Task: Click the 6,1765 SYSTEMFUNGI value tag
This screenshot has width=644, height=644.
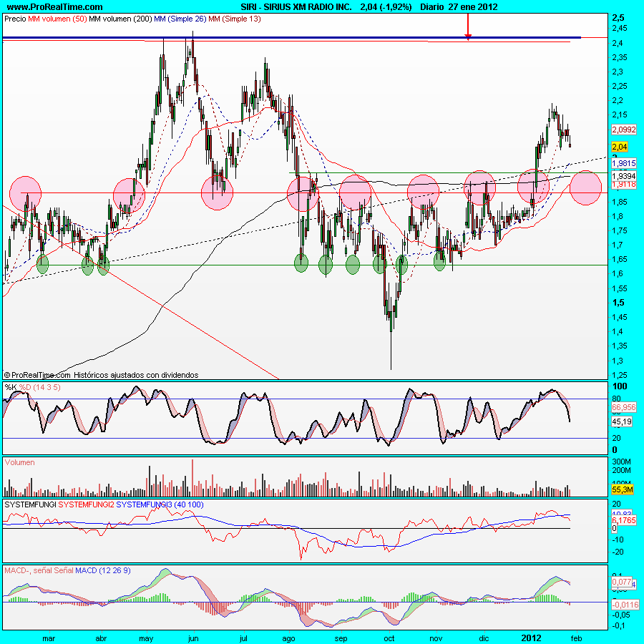Action: click(624, 520)
